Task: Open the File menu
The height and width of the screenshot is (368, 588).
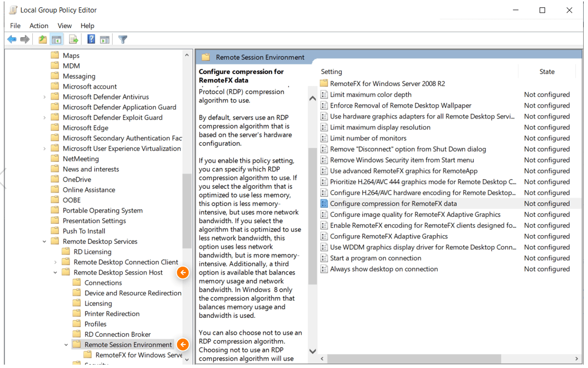Action: (x=15, y=26)
